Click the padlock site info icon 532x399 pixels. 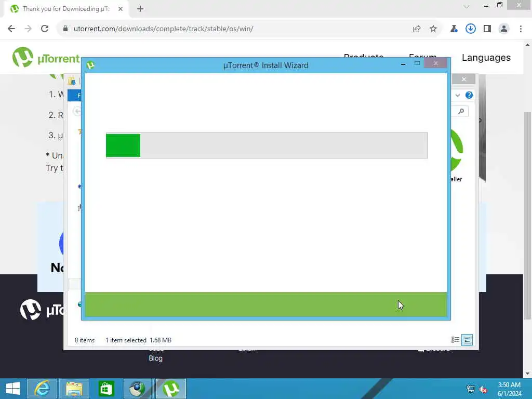65,29
